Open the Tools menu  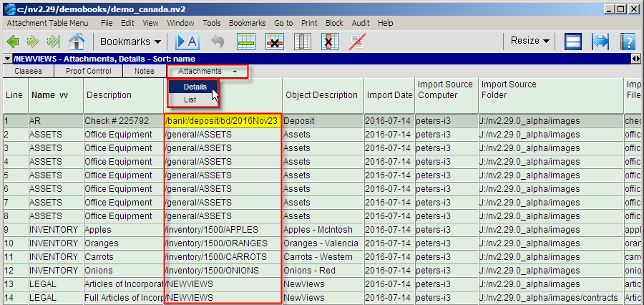point(211,23)
